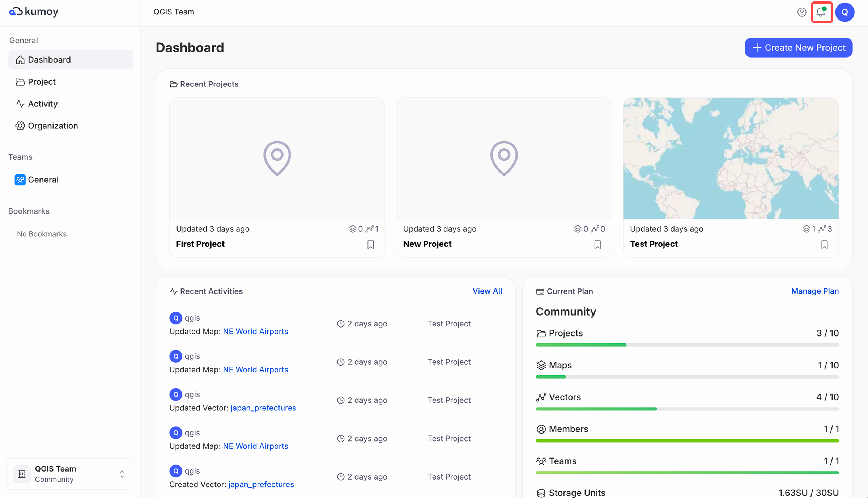Expand the QGIS Team organization switcher
Image resolution: width=868 pixels, height=498 pixels.
[x=122, y=474]
